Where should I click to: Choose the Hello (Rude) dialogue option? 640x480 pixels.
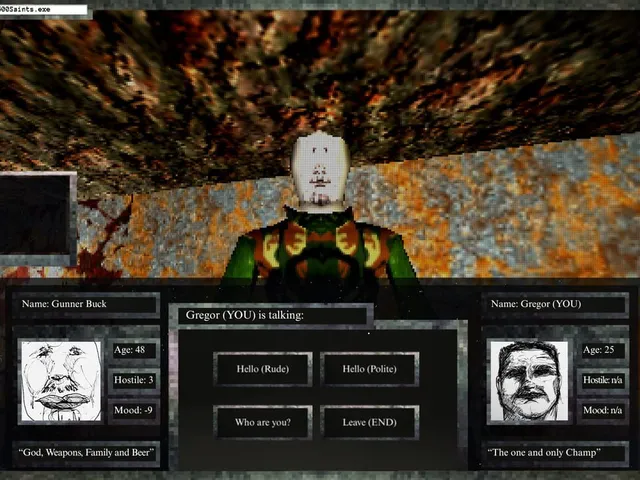pyautogui.click(x=263, y=369)
